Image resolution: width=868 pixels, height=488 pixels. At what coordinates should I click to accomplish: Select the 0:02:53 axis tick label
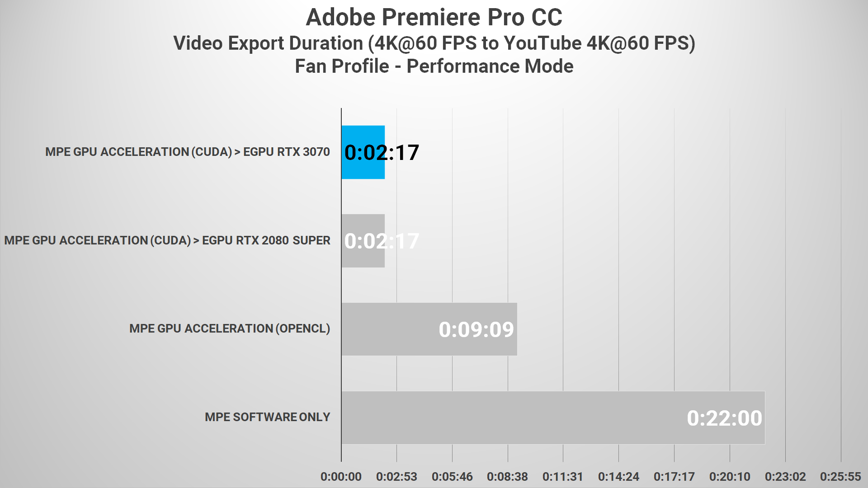396,477
